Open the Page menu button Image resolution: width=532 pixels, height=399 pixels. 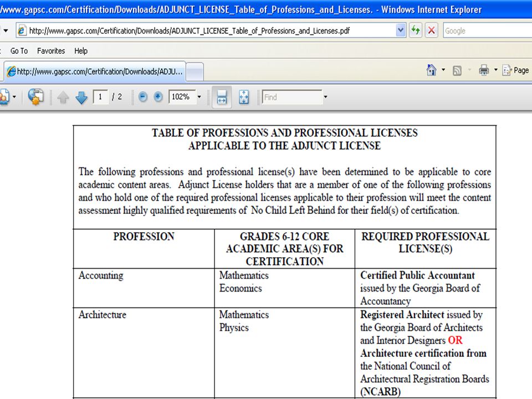pos(516,70)
